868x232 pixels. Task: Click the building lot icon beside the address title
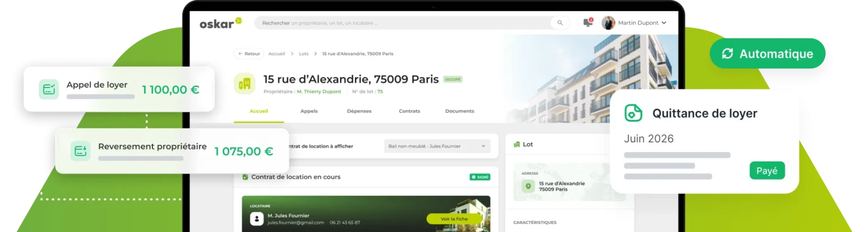tap(245, 84)
